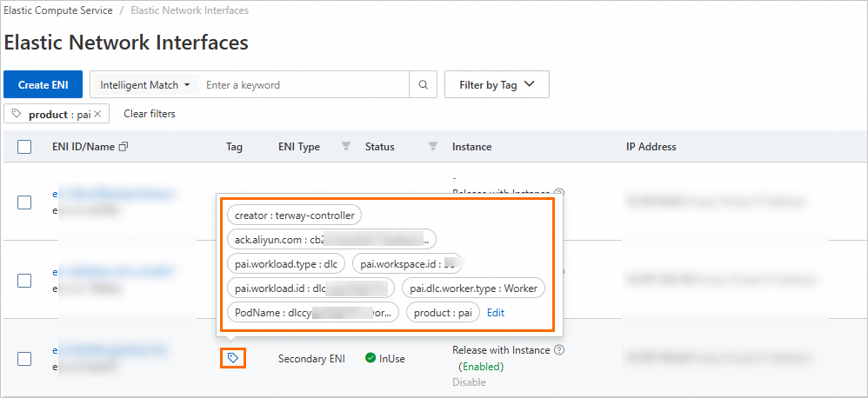Viewport: 868px width, 398px height.
Task: Click the ack.aliyun.com tag
Action: tap(331, 239)
